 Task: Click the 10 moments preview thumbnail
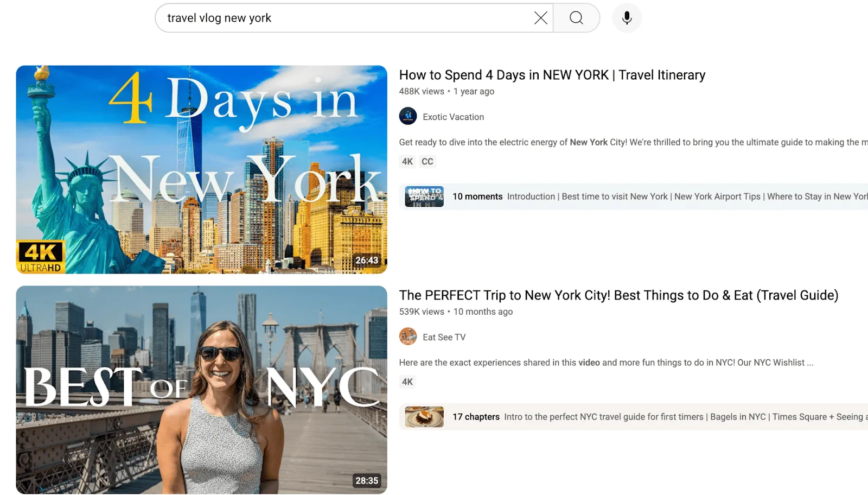pyautogui.click(x=424, y=196)
